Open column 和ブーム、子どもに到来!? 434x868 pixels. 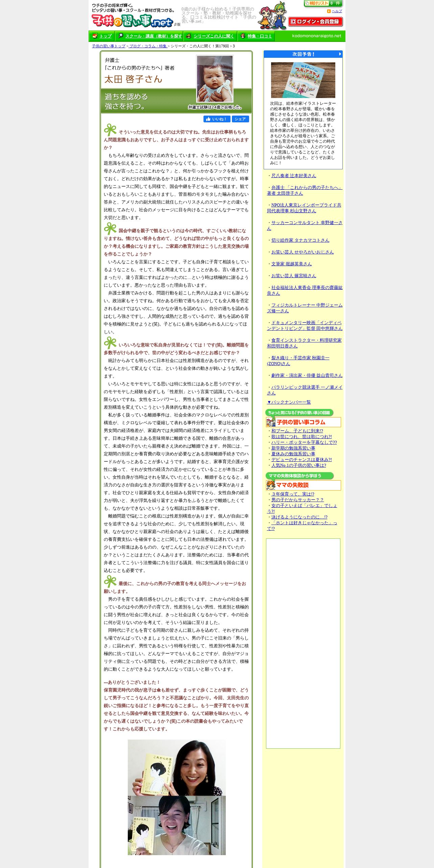[297, 431]
